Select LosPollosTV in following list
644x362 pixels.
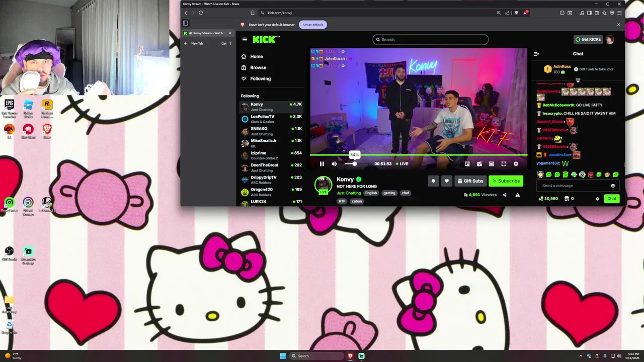pos(271,119)
